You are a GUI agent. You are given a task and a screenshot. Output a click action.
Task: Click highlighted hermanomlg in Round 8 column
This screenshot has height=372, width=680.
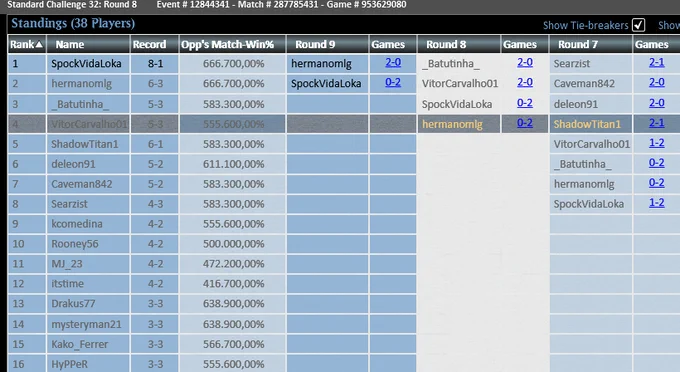[452, 124]
